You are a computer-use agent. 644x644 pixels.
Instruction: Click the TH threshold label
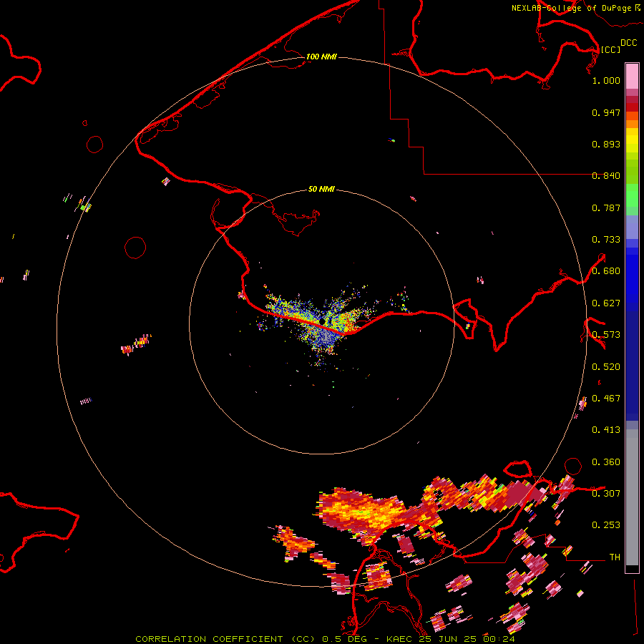tap(615, 557)
